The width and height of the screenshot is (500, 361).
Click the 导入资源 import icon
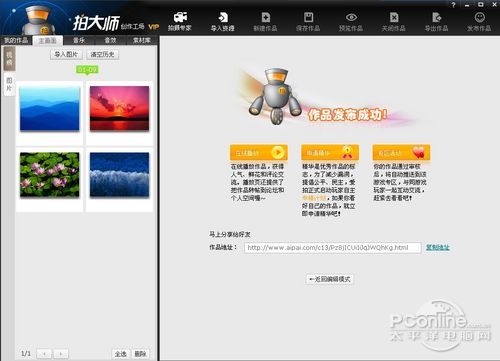223,17
